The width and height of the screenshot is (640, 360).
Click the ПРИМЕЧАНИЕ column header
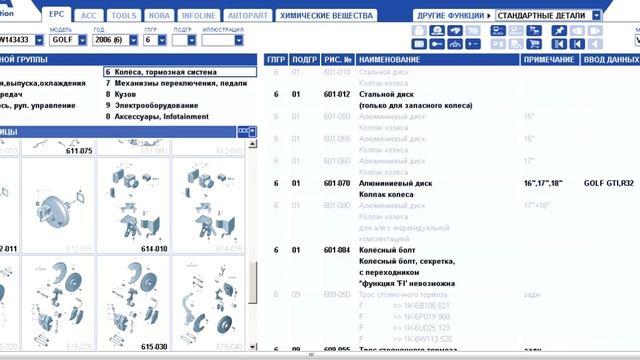[549, 60]
